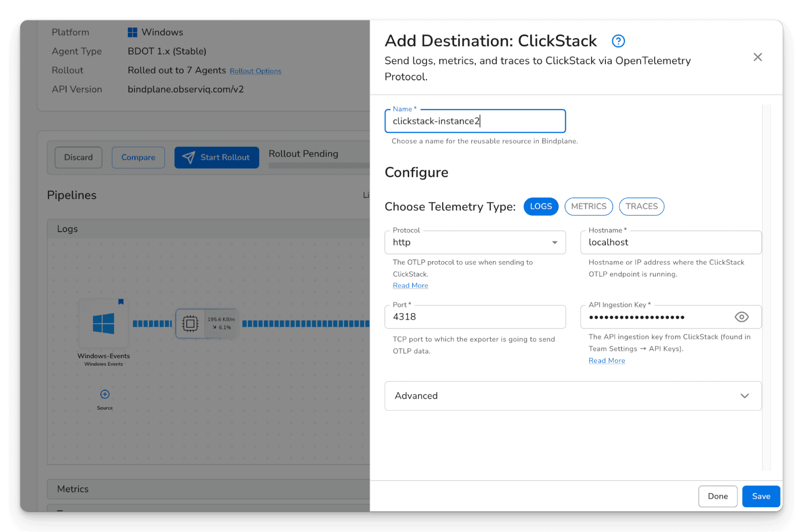This screenshot has width=803, height=532.
Task: Click the Compare button
Action: pyautogui.click(x=138, y=157)
